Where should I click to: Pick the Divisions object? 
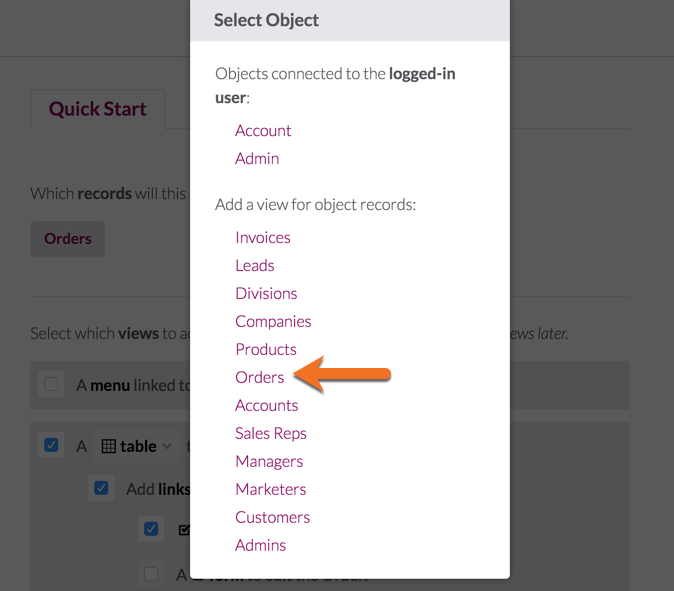(266, 294)
